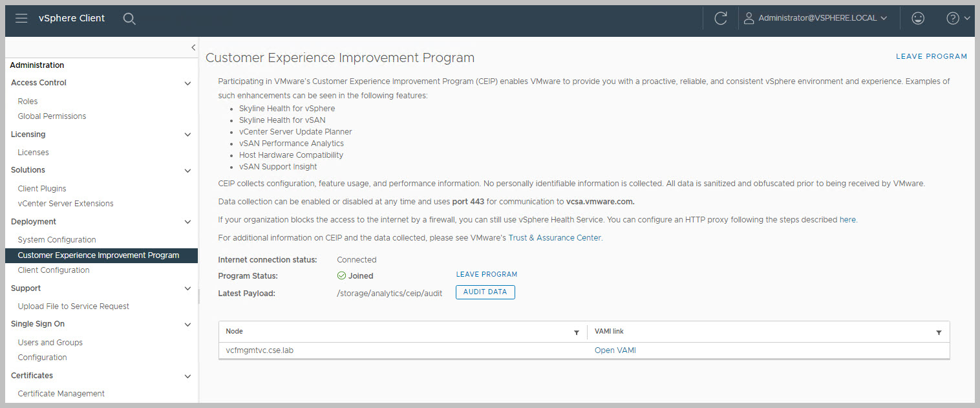Click LEAVE PROGRAM at top right
This screenshot has height=408, width=980.
(x=931, y=57)
